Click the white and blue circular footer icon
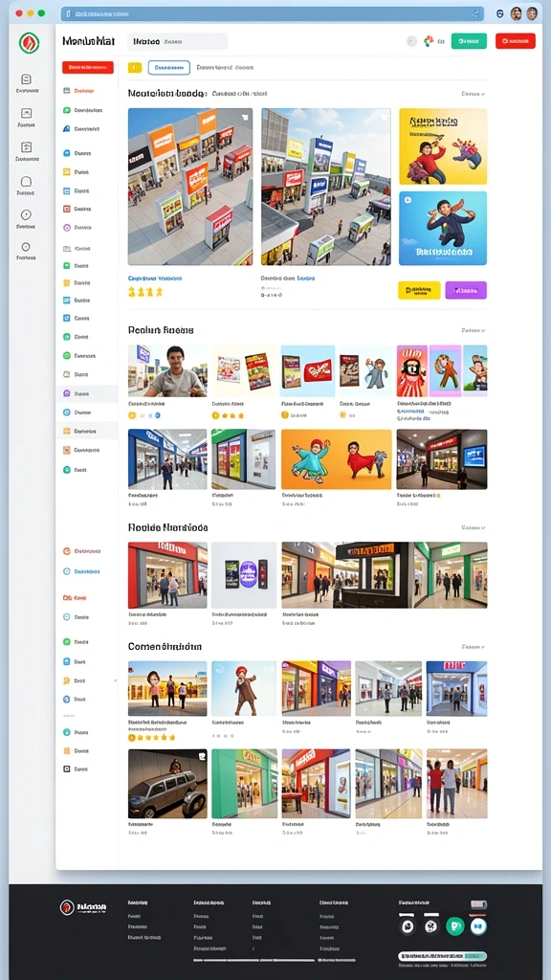Screen dimensions: 551x980 coord(478,926)
